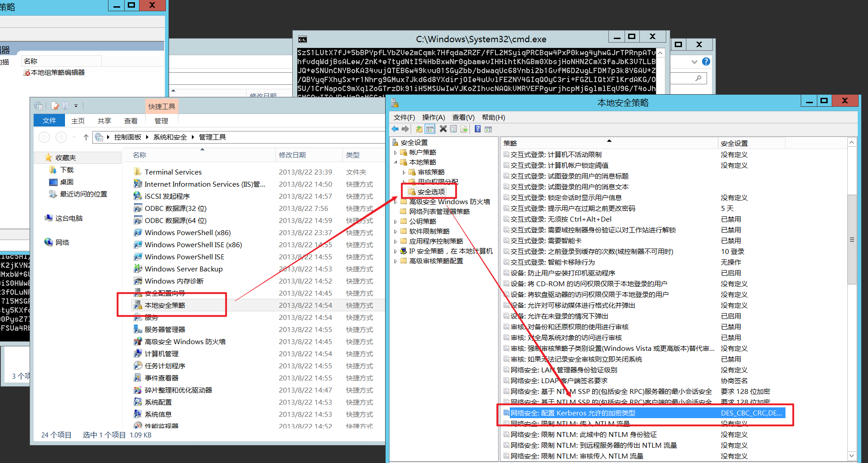Click the back arrow in Local Security Policy toolbar
Viewport: 868px width, 463px height.
(395, 129)
